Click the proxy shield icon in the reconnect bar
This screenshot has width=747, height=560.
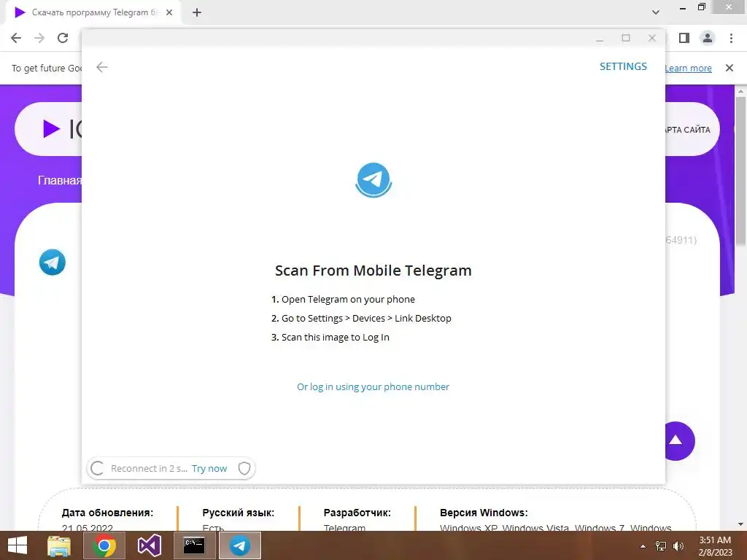coord(244,469)
